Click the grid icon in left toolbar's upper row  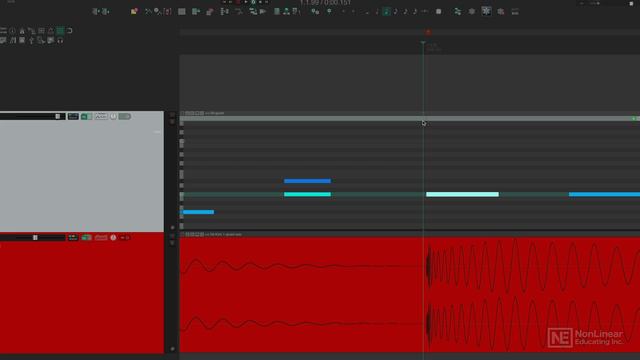point(41,31)
